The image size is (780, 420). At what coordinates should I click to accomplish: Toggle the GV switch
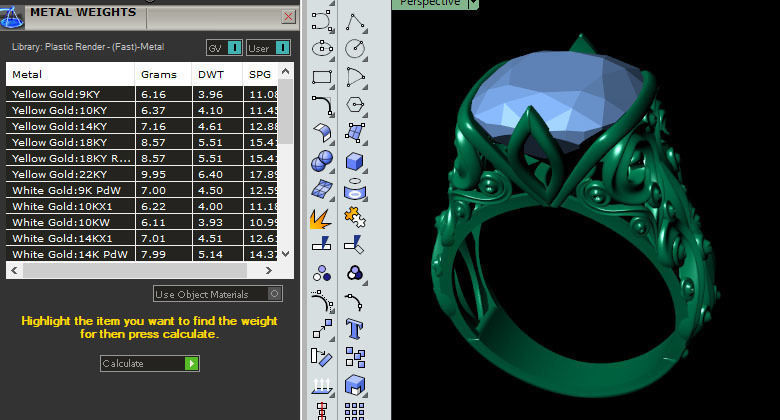pos(224,48)
